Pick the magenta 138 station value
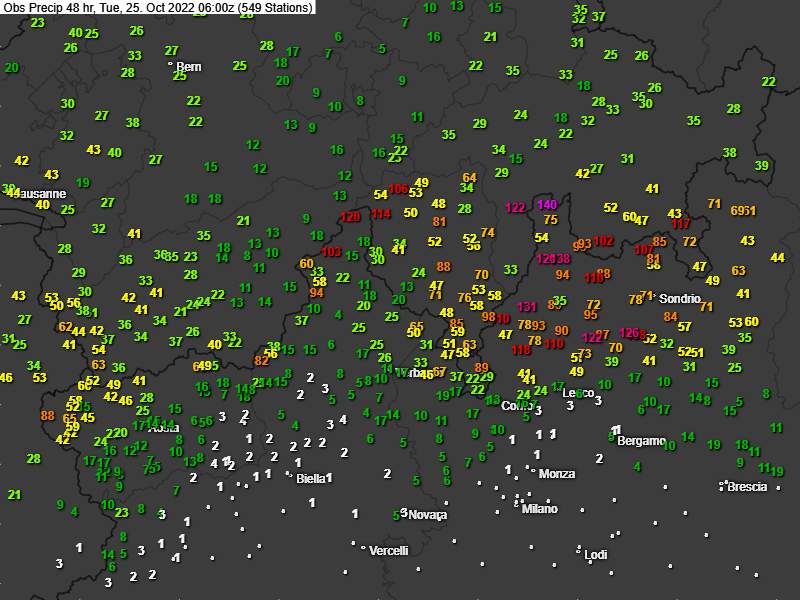Viewport: 800px width, 600px height. pos(561,259)
